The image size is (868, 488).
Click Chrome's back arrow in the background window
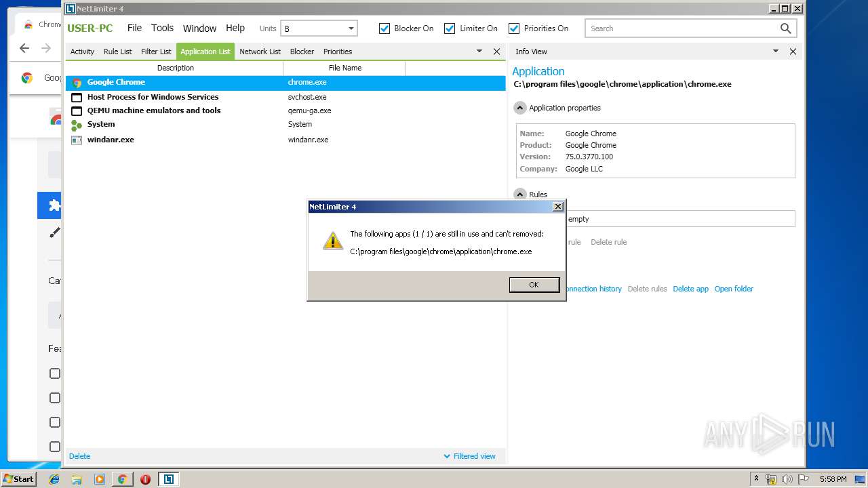click(24, 48)
